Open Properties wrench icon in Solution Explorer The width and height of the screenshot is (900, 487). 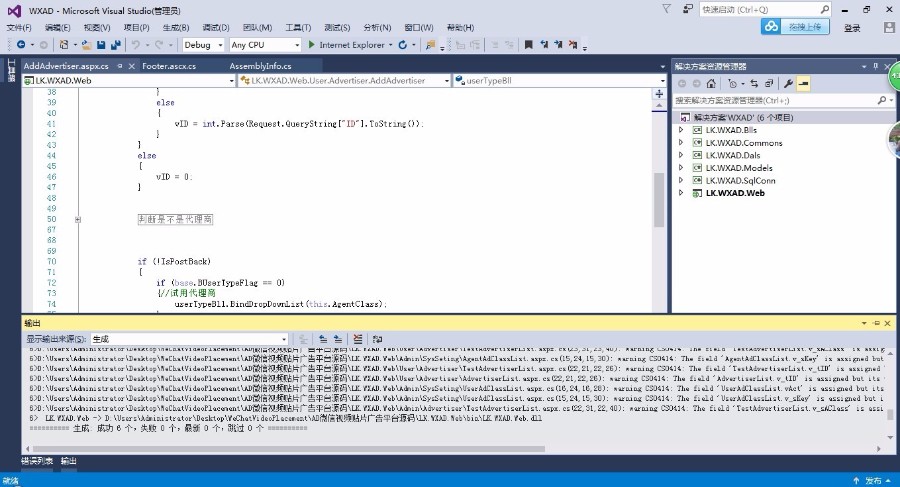coord(789,84)
